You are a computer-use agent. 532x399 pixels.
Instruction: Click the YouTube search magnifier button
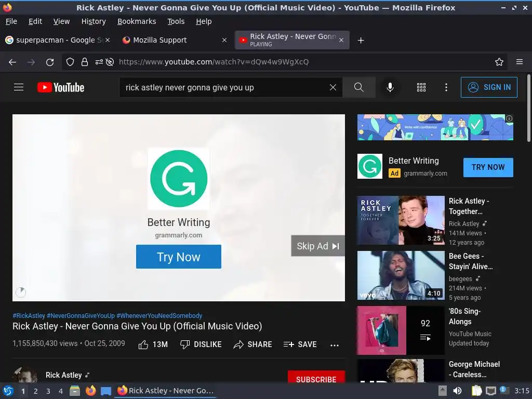click(x=358, y=87)
